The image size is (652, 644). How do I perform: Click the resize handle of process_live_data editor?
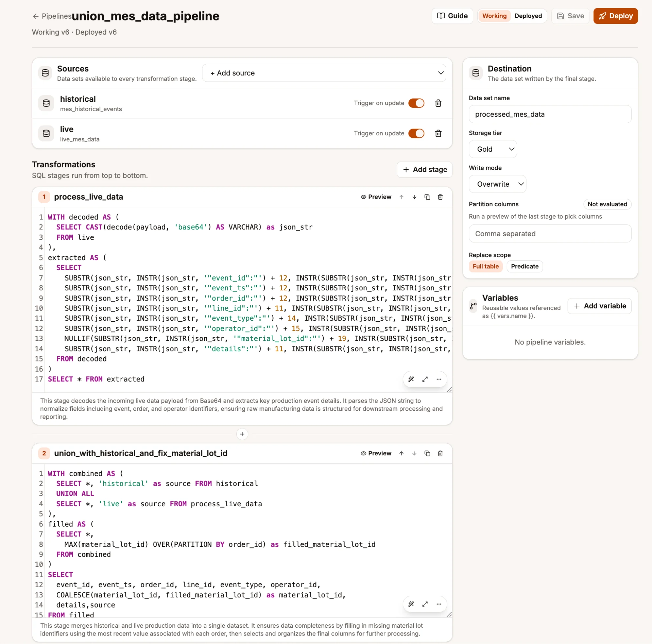[449, 390]
